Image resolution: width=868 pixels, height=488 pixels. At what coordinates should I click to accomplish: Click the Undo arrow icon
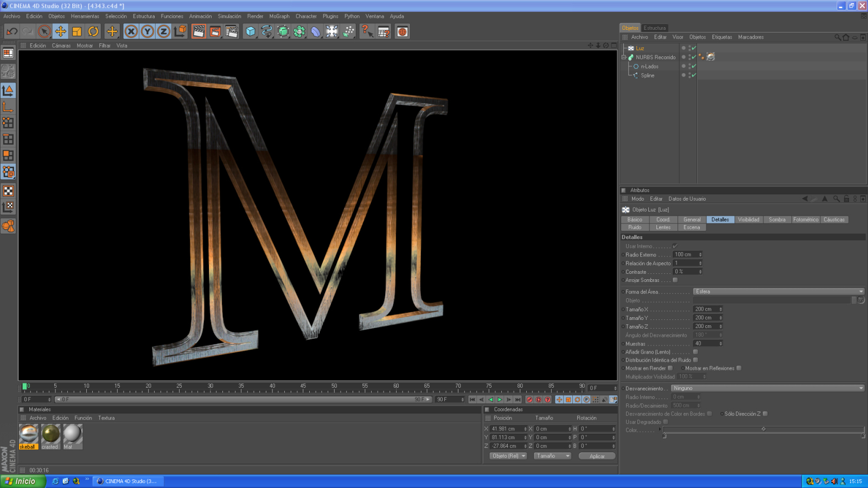pyautogui.click(x=12, y=31)
